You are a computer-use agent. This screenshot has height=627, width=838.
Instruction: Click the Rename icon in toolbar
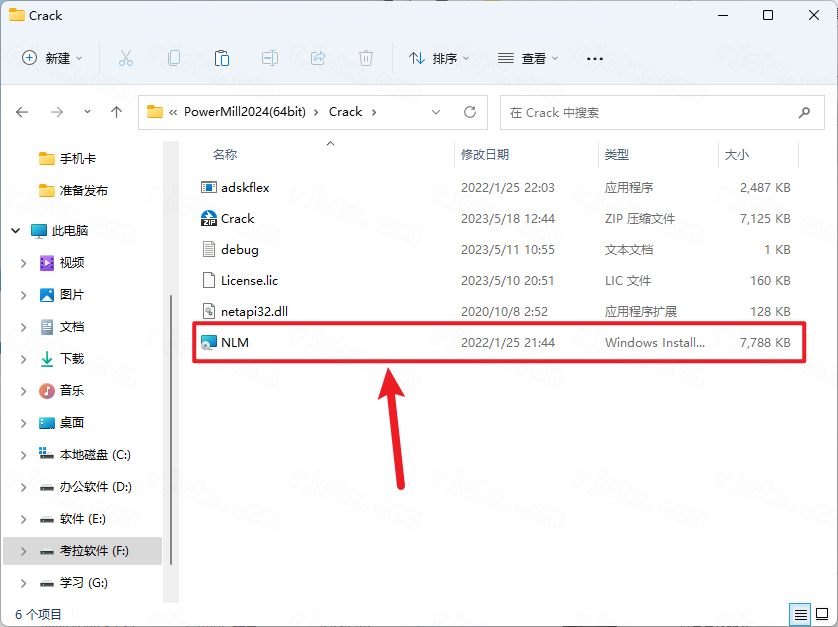tap(270, 58)
